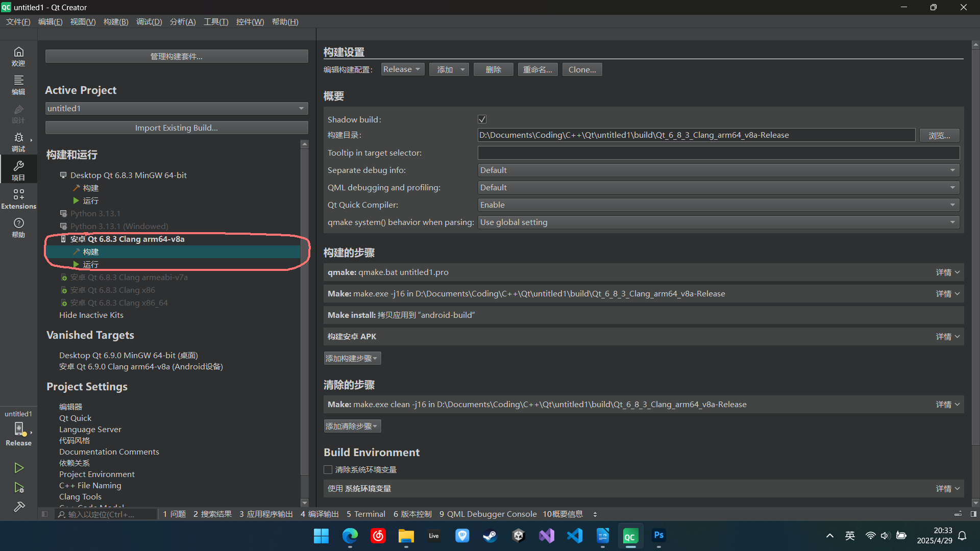Open Add build step (添加构建步骤) dropdown

click(352, 358)
